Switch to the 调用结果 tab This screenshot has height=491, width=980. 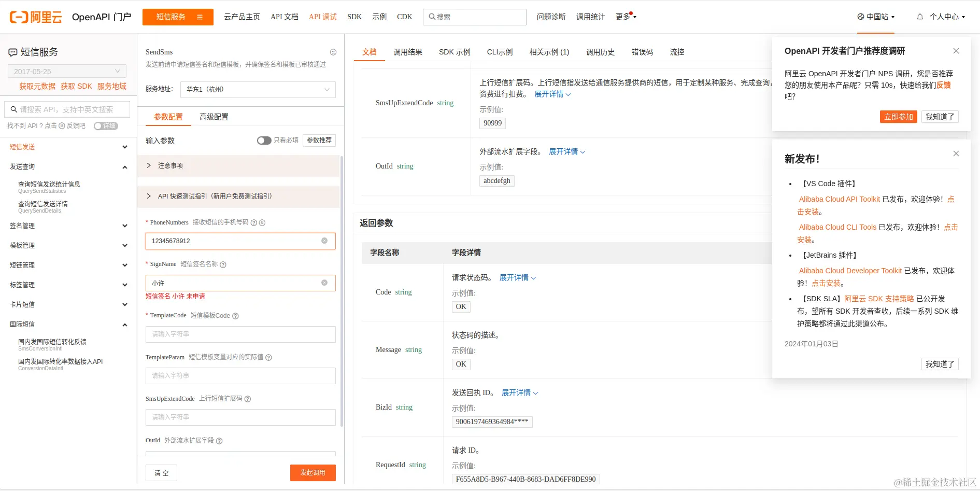pos(408,52)
